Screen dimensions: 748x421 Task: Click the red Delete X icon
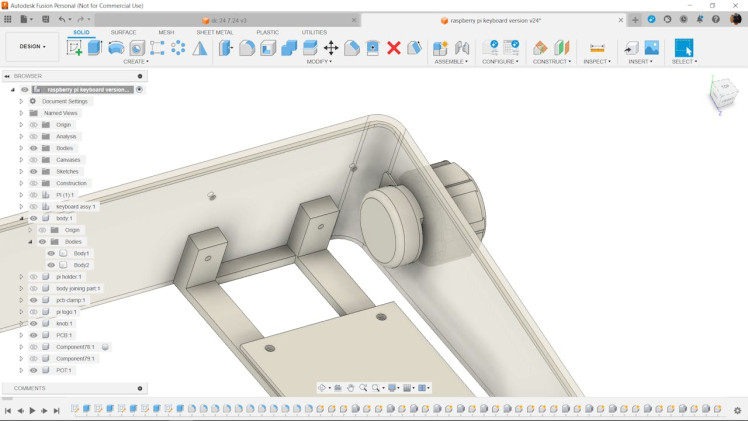(x=394, y=47)
